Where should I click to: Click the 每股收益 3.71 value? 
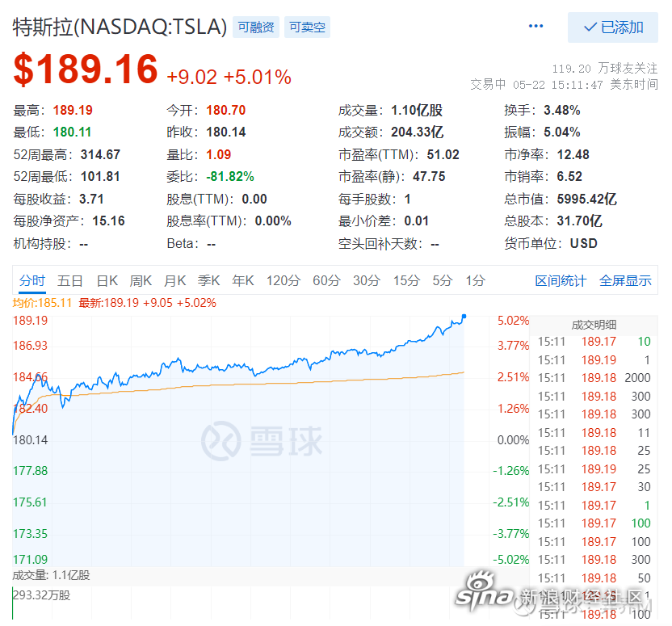(x=91, y=199)
